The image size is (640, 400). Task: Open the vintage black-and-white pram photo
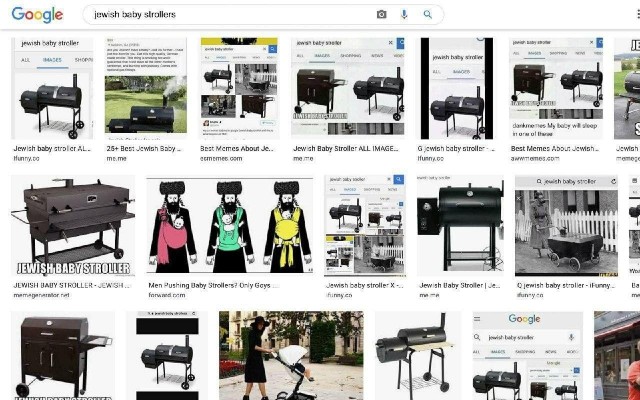(x=566, y=226)
